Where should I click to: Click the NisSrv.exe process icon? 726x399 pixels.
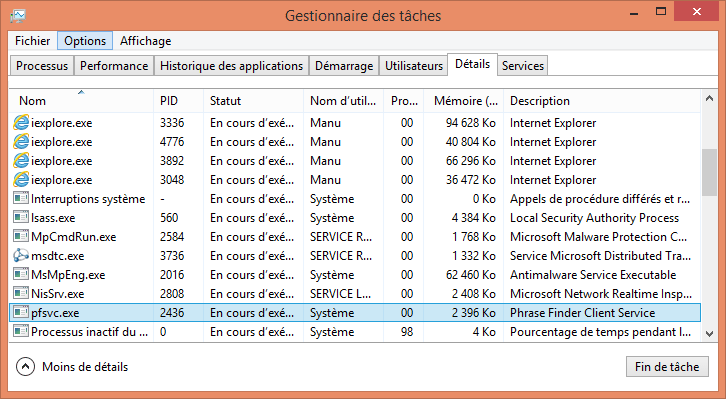pos(21,293)
